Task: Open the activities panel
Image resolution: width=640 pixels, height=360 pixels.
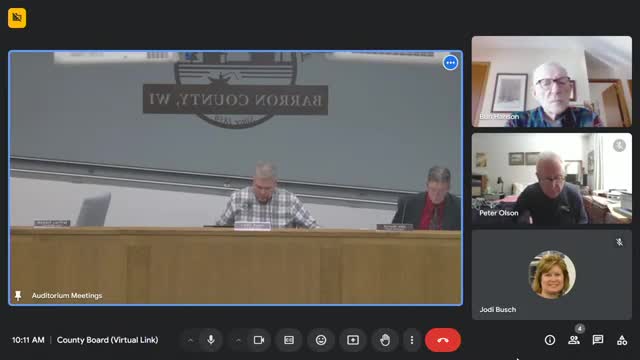Action: click(x=622, y=340)
